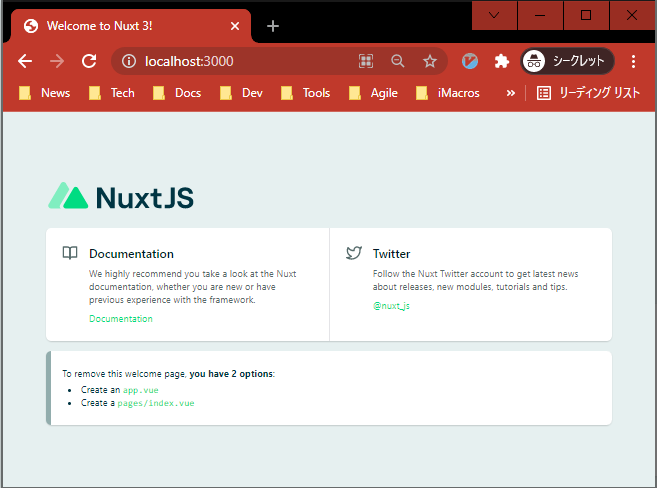
Task: Open the Vue devtools extension icon
Action: (470, 61)
